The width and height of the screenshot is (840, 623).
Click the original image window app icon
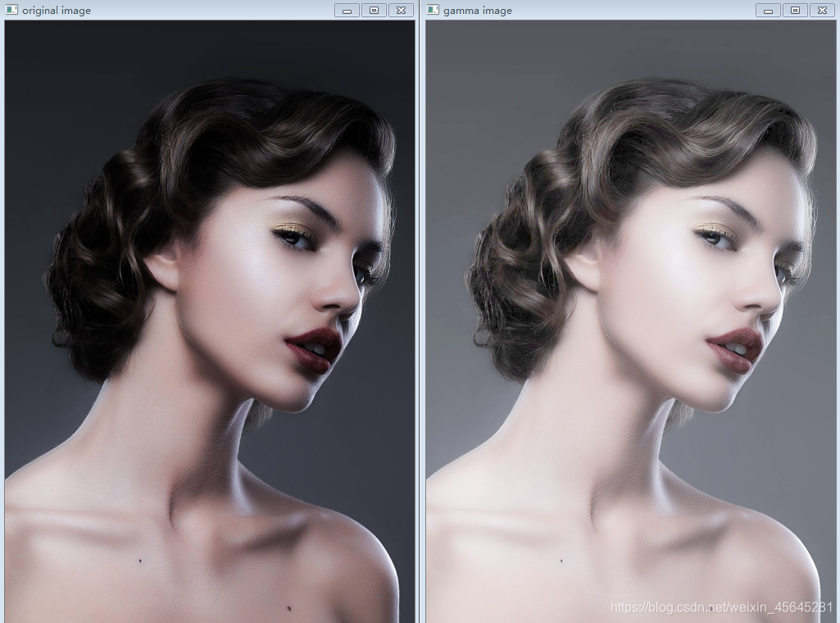(11, 10)
